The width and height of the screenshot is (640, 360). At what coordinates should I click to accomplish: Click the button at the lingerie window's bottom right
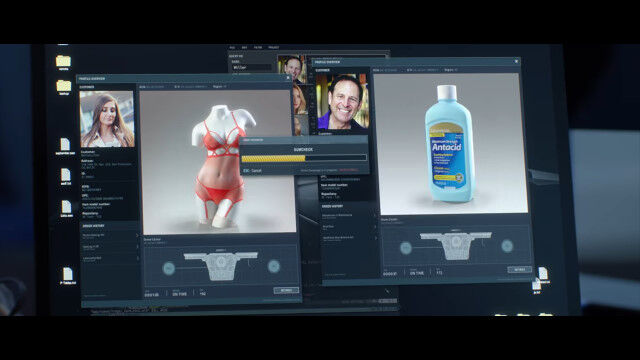point(286,290)
